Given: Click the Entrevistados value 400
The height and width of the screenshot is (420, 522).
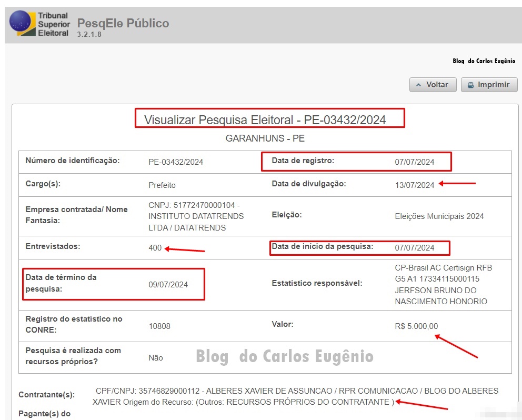Looking at the screenshot, I should (x=155, y=248).
